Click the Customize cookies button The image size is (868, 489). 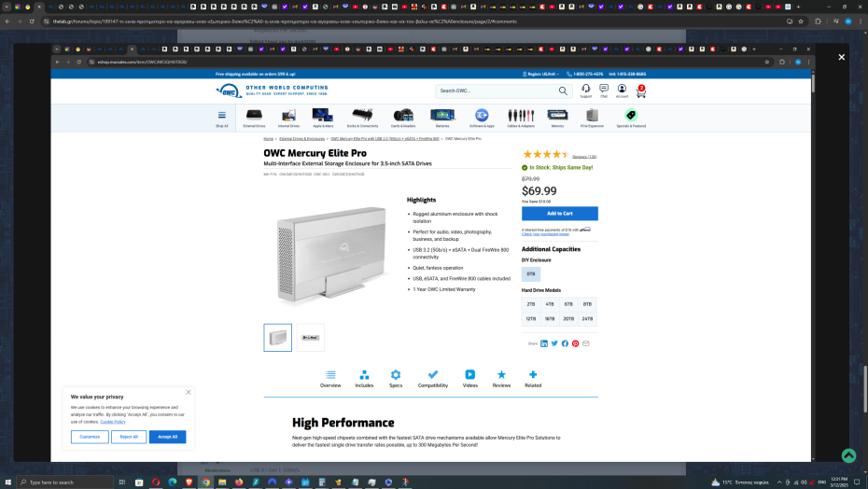point(90,437)
